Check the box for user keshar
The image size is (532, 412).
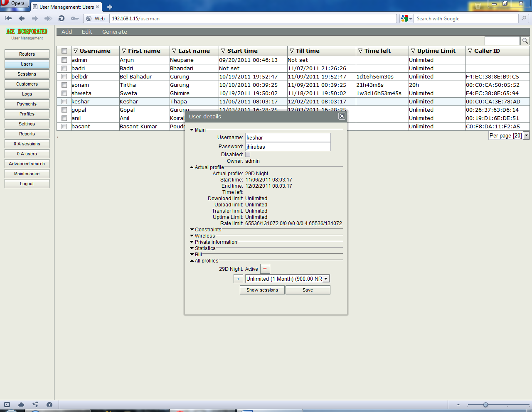click(x=64, y=101)
